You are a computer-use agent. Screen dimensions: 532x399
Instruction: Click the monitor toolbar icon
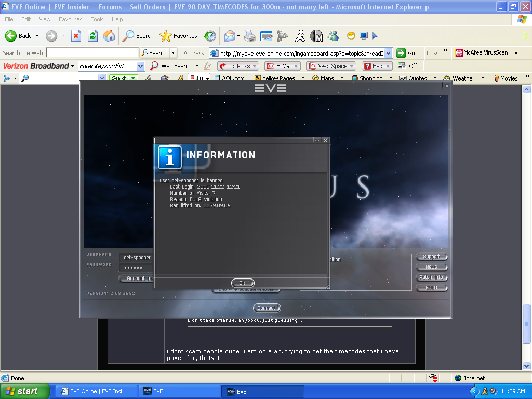(x=364, y=36)
